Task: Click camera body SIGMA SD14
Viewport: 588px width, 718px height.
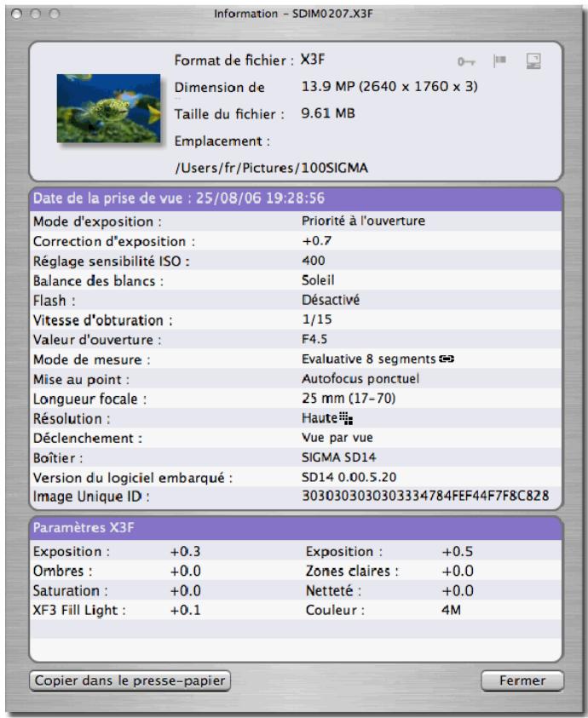Action: [x=338, y=457]
